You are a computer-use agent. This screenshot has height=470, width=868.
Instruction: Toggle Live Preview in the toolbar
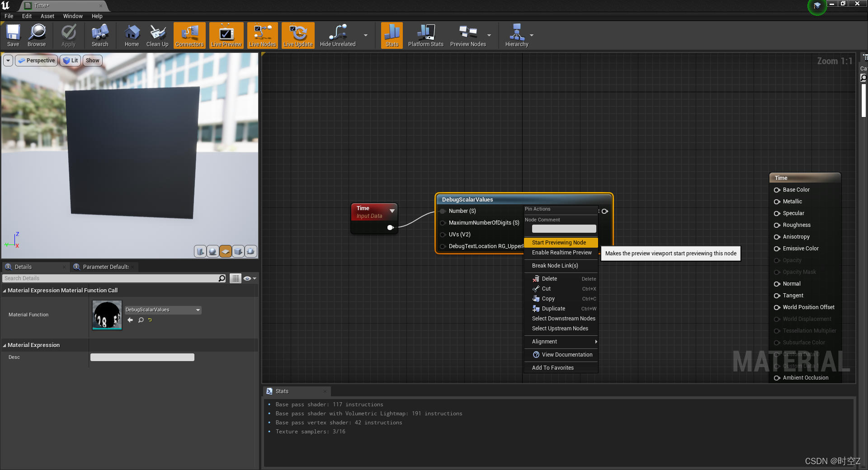tap(226, 35)
